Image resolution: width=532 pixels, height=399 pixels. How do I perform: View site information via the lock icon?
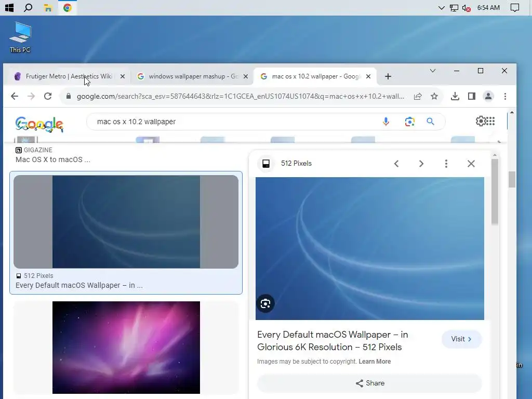pos(68,96)
